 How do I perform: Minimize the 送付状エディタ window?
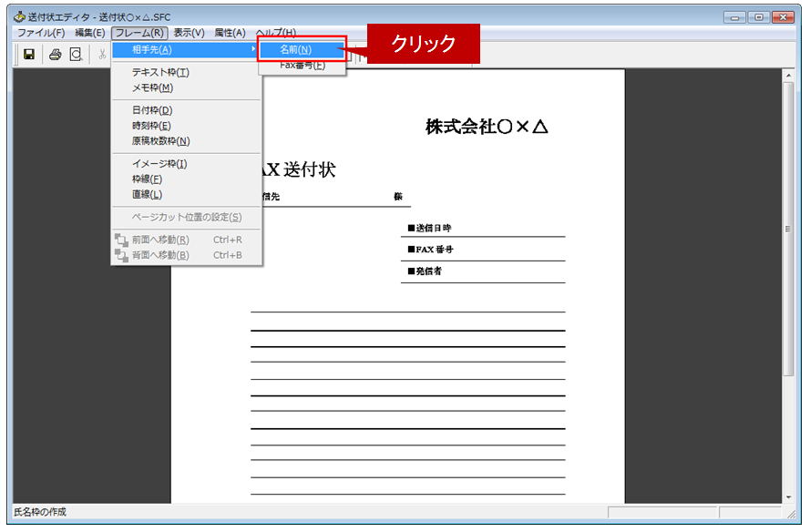734,17
